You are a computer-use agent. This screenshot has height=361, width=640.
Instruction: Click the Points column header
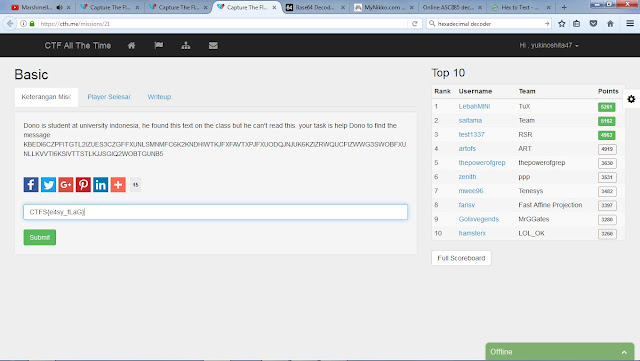(608, 91)
